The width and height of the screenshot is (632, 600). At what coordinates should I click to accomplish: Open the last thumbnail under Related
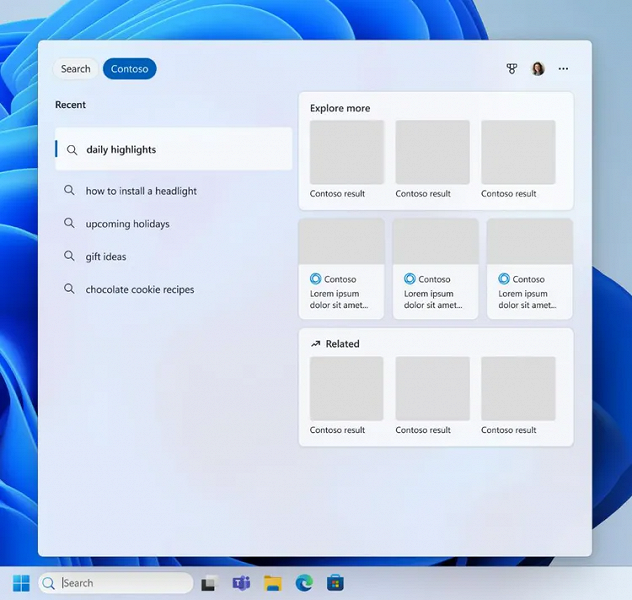pyautogui.click(x=518, y=389)
